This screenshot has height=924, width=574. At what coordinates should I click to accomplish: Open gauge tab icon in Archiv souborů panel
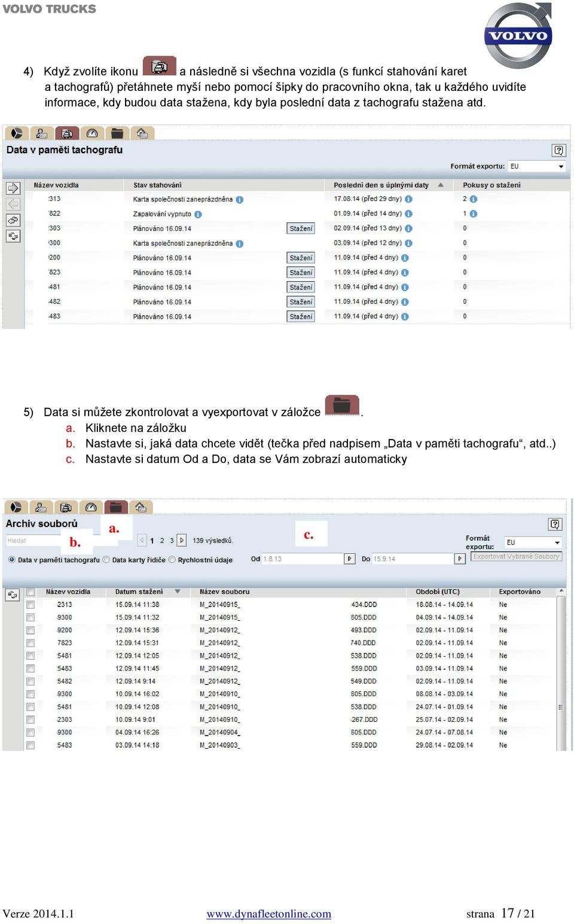pos(91,507)
